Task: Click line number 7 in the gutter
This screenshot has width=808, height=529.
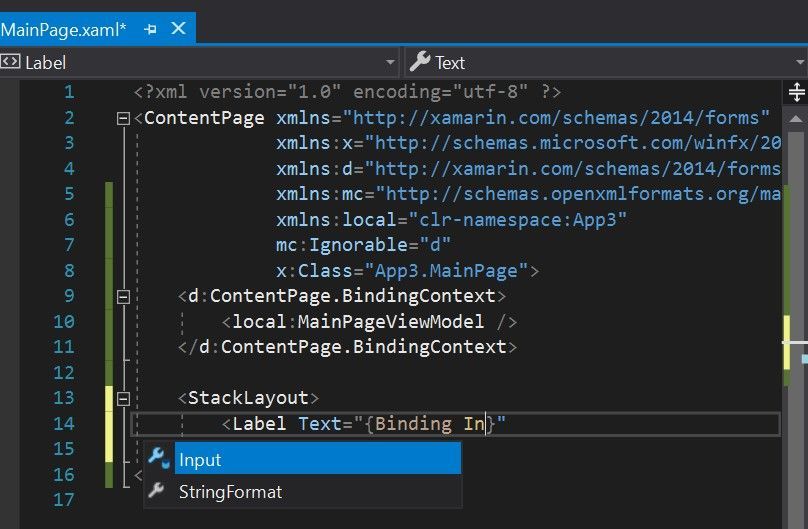Action: click(x=68, y=245)
